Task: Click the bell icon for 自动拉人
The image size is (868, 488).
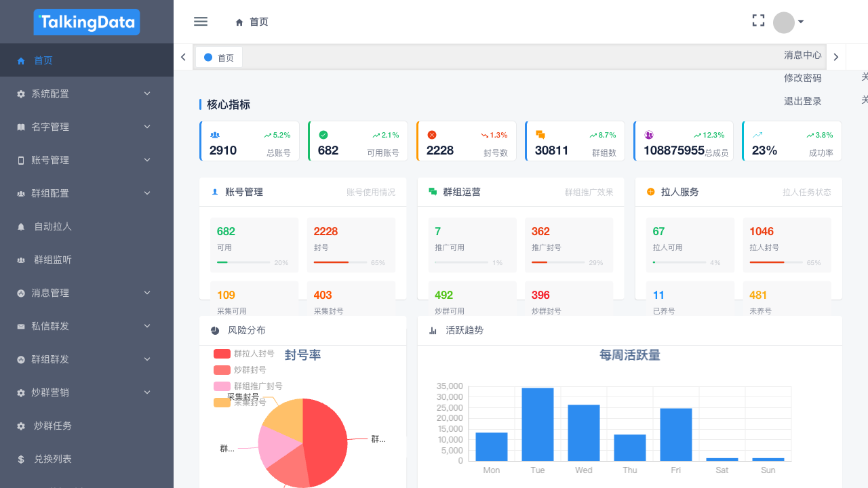Action: pos(21,227)
